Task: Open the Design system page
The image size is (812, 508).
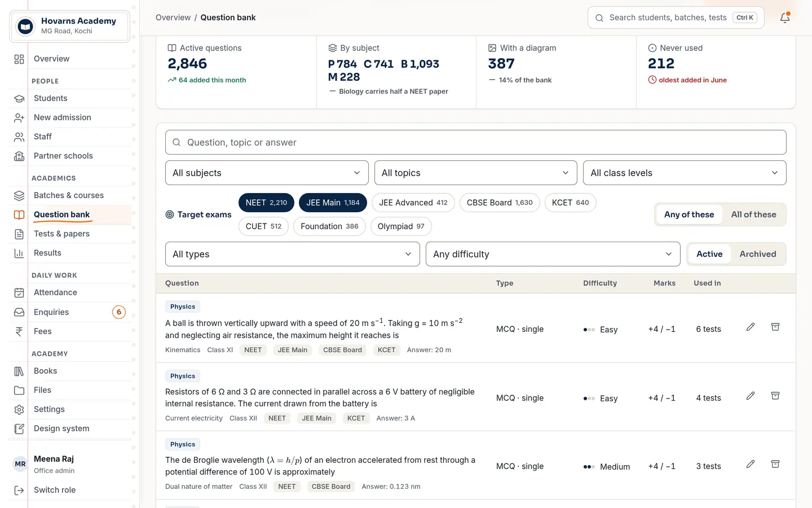Action: pyautogui.click(x=70, y=428)
